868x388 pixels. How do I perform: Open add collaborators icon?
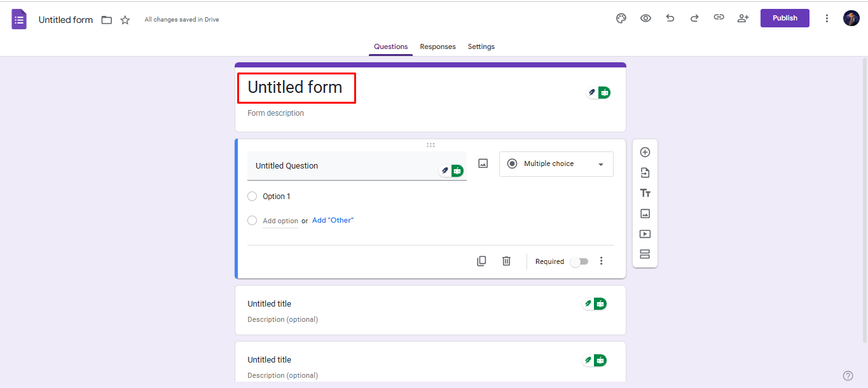click(743, 18)
